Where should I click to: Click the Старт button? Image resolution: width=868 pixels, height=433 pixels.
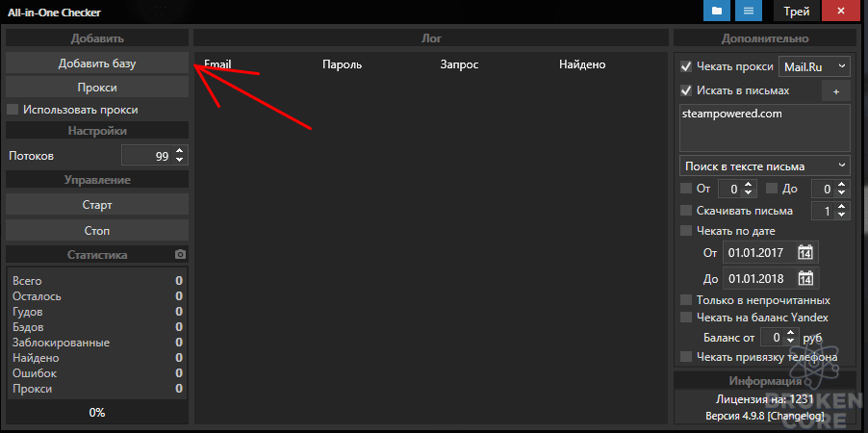tap(97, 205)
